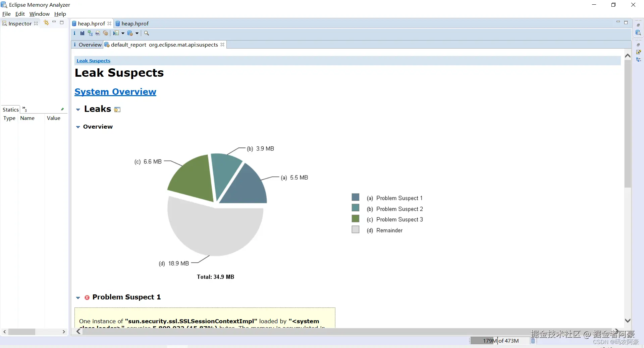Click the "(d) 18.9 MB" pie label
The height and width of the screenshot is (348, 644).
[174, 264]
